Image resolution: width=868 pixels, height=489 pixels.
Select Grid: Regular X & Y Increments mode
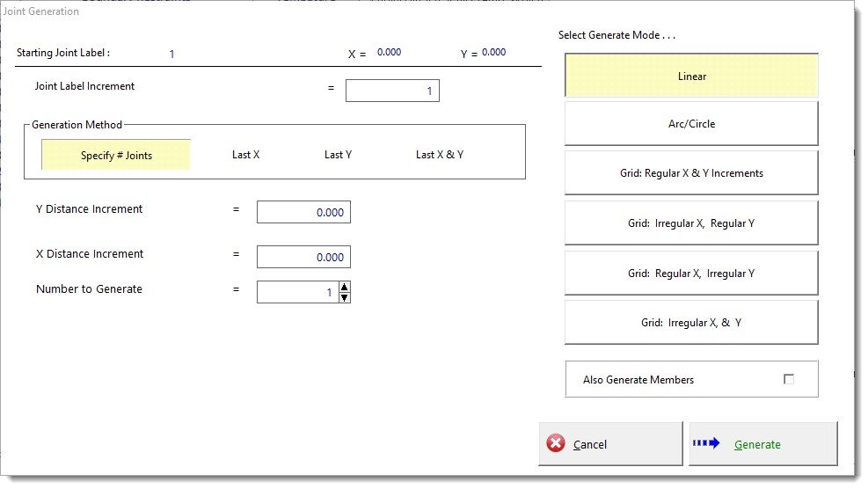tap(691, 173)
